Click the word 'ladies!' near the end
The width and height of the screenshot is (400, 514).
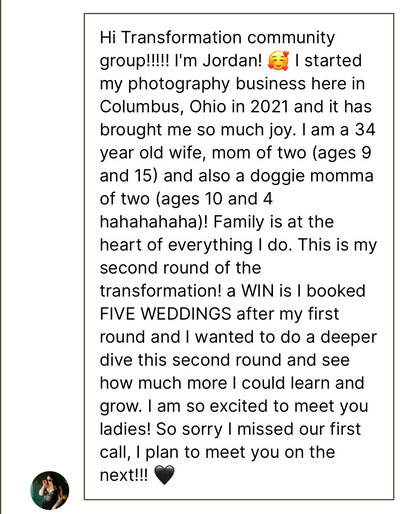coord(125,429)
